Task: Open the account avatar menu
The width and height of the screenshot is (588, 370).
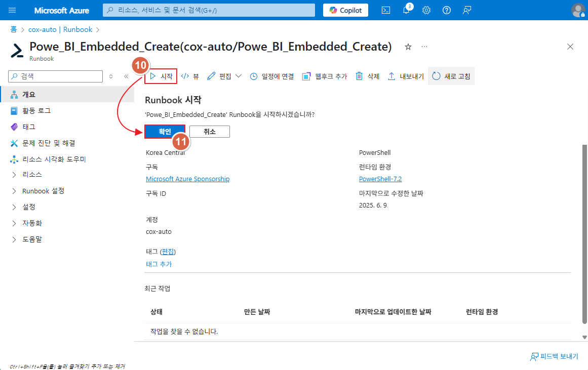Action: 577,10
